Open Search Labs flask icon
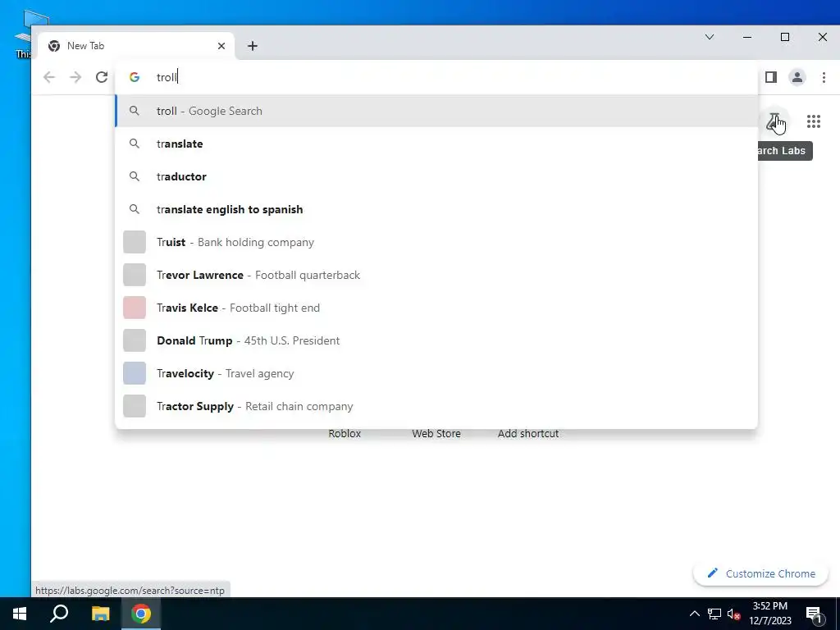This screenshot has width=840, height=630. (774, 121)
